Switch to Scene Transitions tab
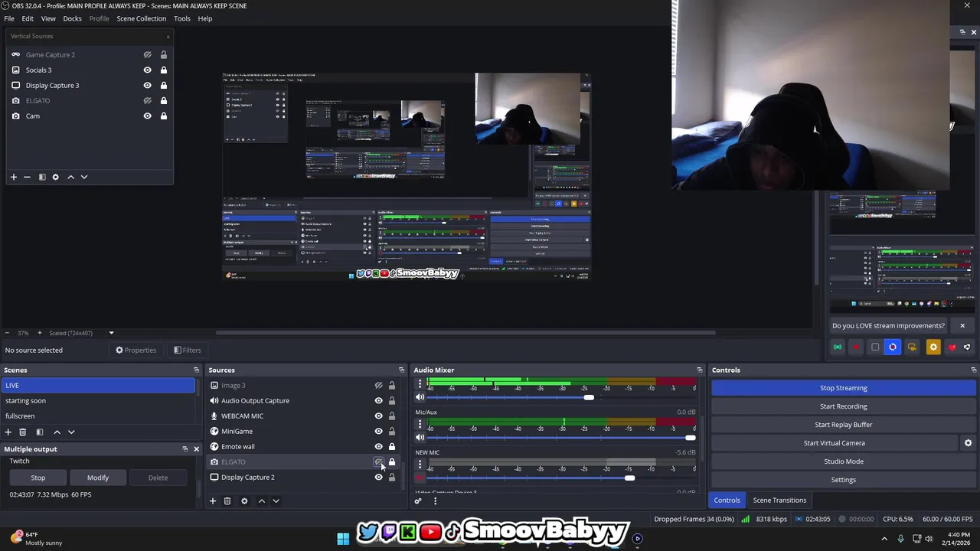The image size is (980, 551). click(x=779, y=500)
